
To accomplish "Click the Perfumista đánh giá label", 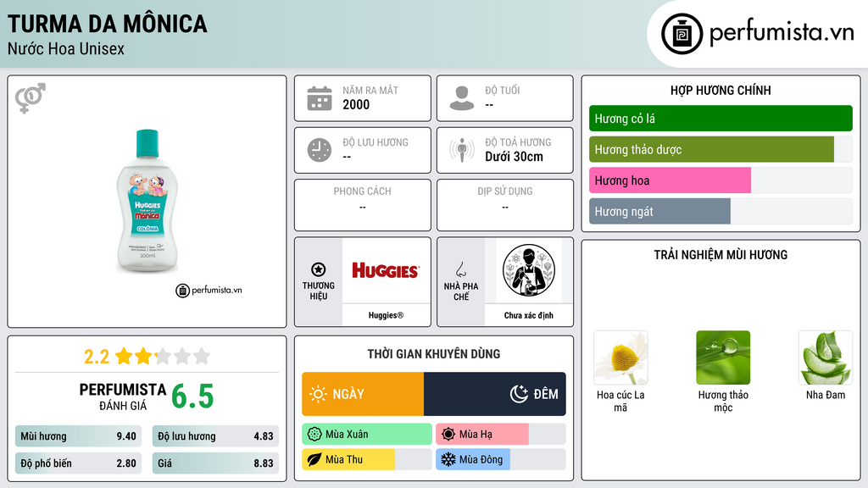I will [x=122, y=396].
